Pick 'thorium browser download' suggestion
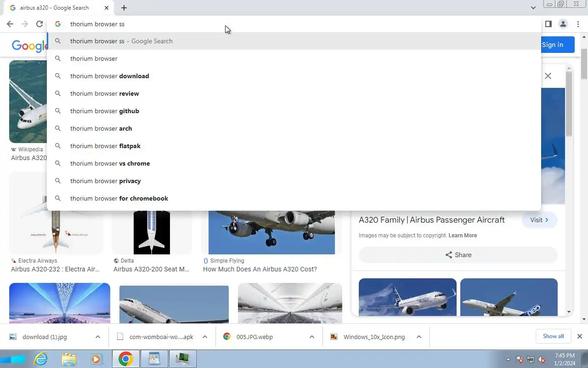Viewport: 588px width, 368px height. (294, 76)
